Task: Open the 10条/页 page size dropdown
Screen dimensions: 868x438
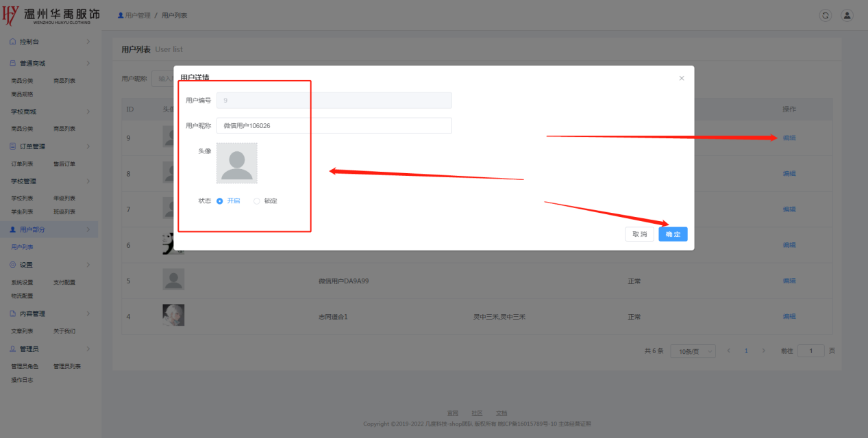Action: pyautogui.click(x=692, y=351)
